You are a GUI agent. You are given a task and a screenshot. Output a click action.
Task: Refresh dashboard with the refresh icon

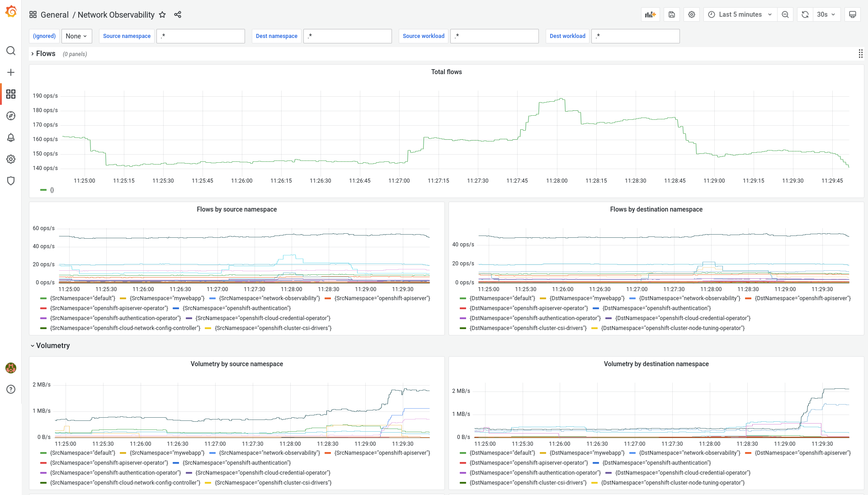click(x=805, y=14)
